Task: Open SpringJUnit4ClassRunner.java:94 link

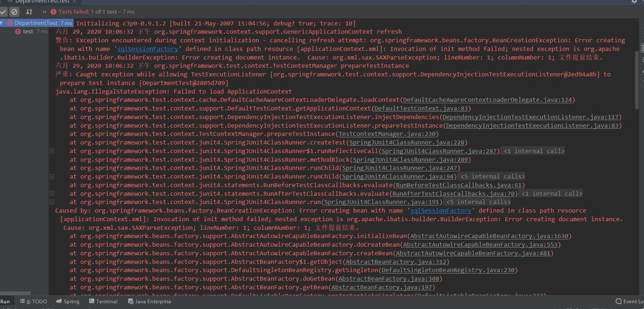Action: click(398, 176)
